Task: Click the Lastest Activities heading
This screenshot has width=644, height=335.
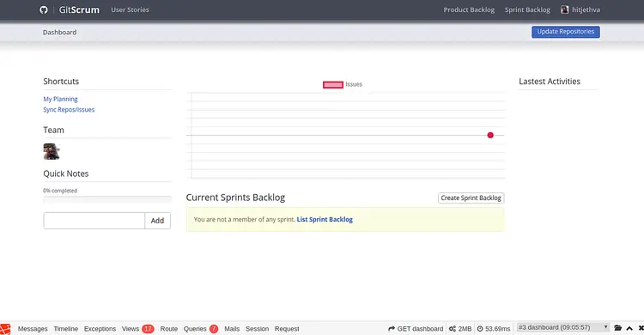Action: tap(550, 82)
